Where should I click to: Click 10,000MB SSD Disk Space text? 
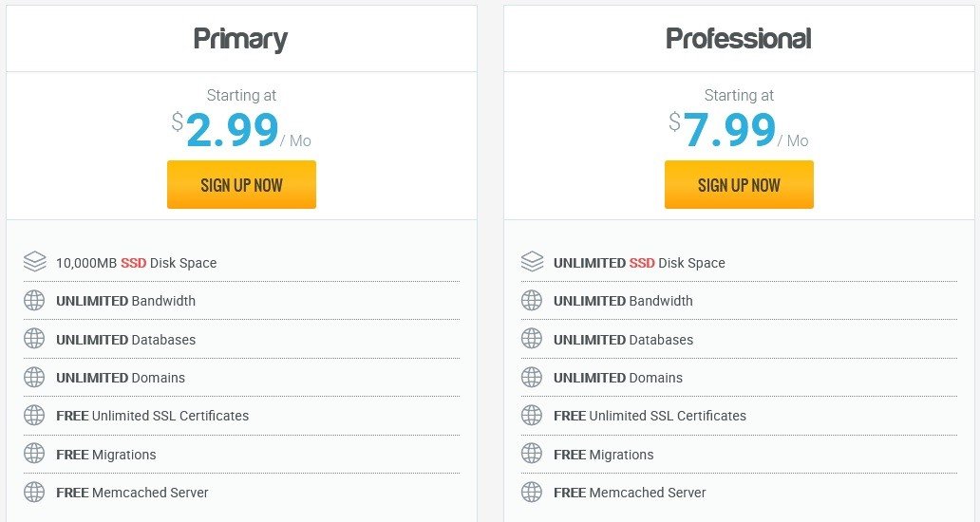[136, 263]
